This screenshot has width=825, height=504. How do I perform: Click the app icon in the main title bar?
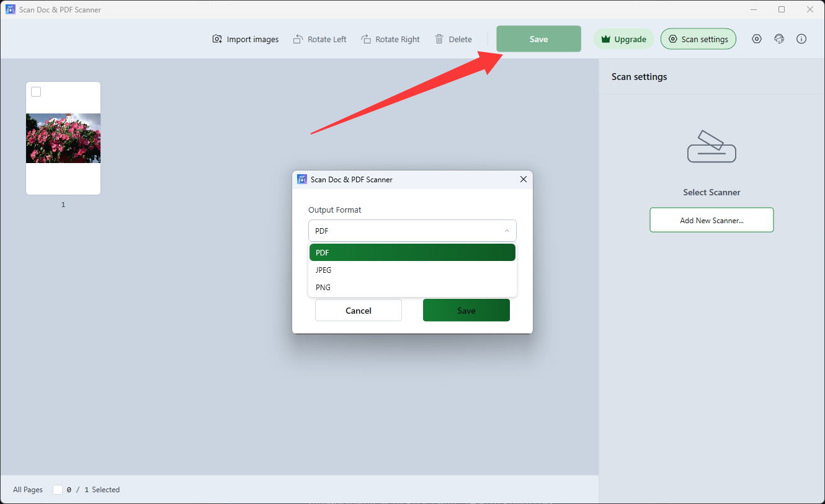(11, 9)
